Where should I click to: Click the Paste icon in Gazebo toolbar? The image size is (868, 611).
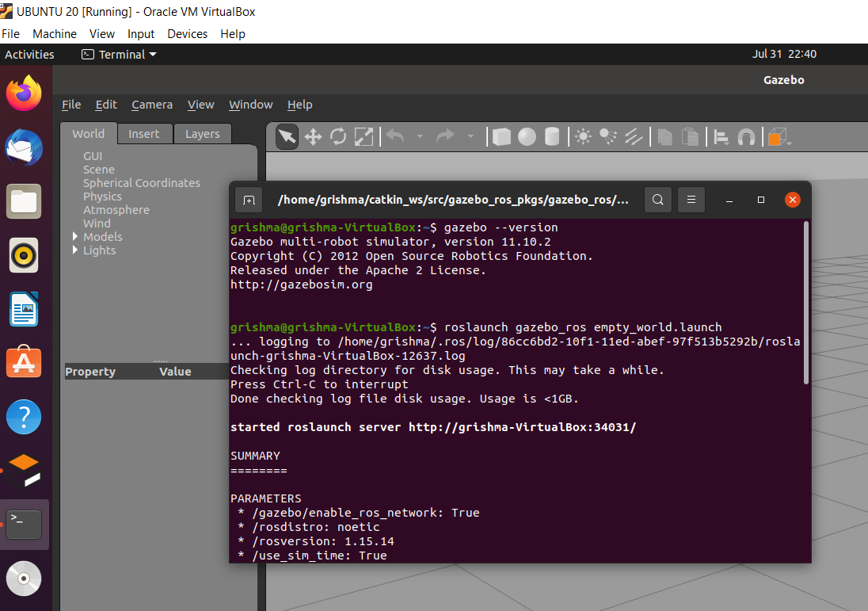pyautogui.click(x=690, y=137)
